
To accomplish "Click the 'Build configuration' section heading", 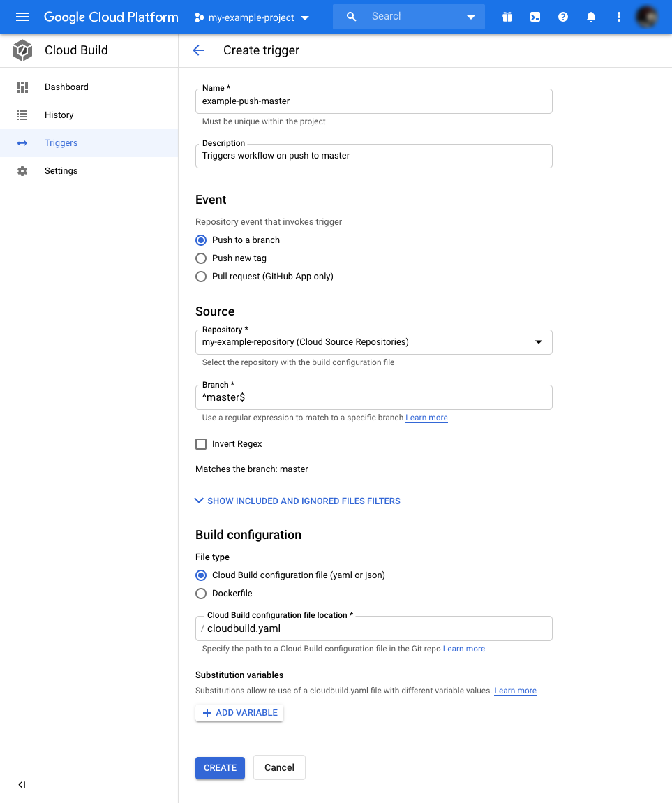I will (248, 535).
